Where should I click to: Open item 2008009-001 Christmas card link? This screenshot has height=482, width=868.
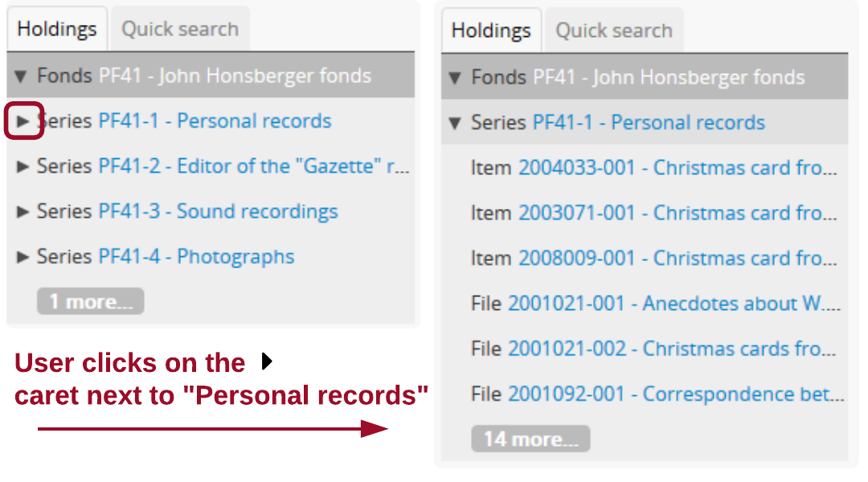tap(677, 258)
